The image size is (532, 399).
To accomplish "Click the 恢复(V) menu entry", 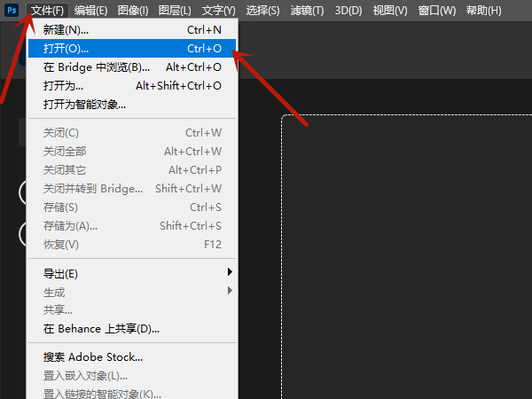I will (x=132, y=245).
